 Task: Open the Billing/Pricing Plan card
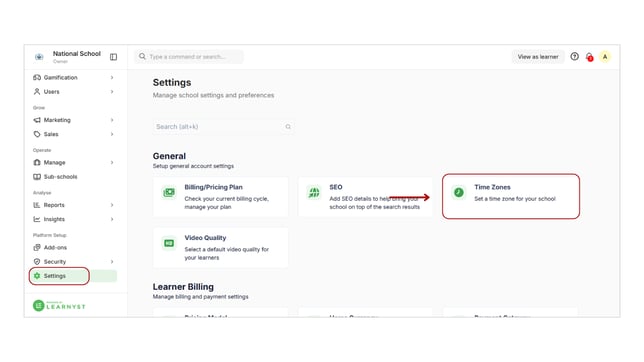point(221,197)
